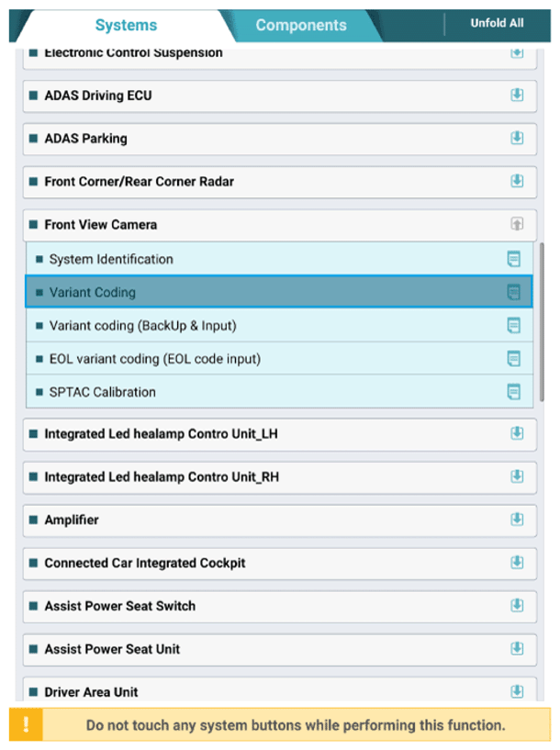Image resolution: width=560 pixels, height=750 pixels.
Task: Select the SPTAC Calibration function
Action: (103, 392)
